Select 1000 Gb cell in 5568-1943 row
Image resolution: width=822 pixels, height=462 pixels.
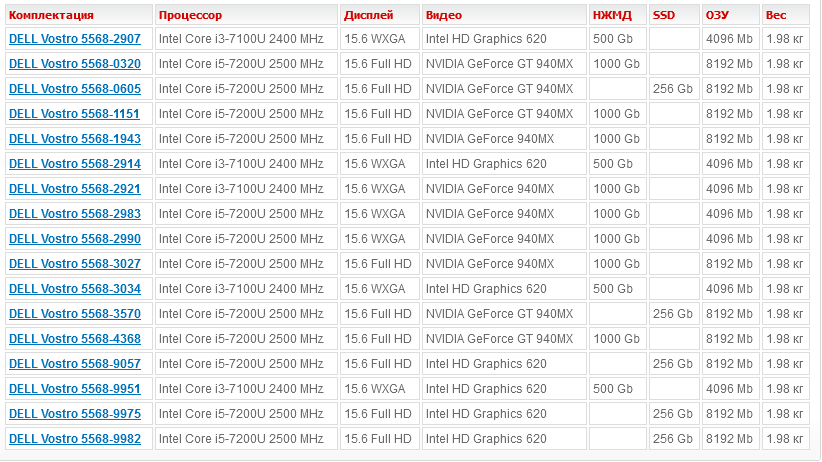pyautogui.click(x=618, y=139)
